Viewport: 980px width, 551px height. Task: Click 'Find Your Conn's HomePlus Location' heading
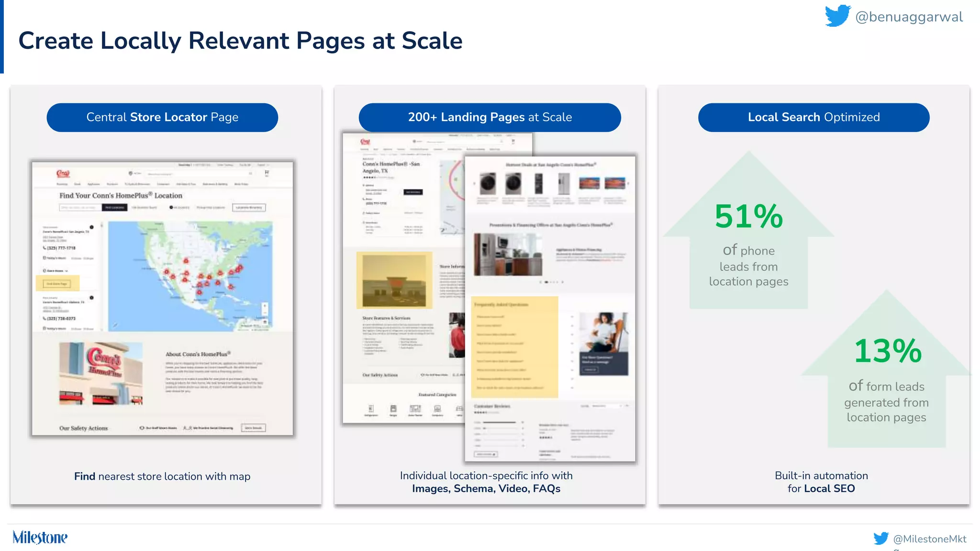(x=121, y=196)
